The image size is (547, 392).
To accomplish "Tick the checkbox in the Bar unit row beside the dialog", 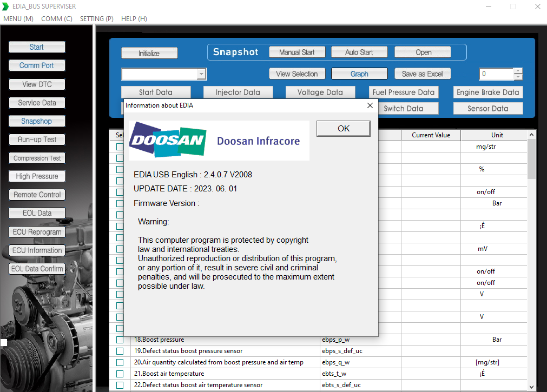I will pos(120,203).
